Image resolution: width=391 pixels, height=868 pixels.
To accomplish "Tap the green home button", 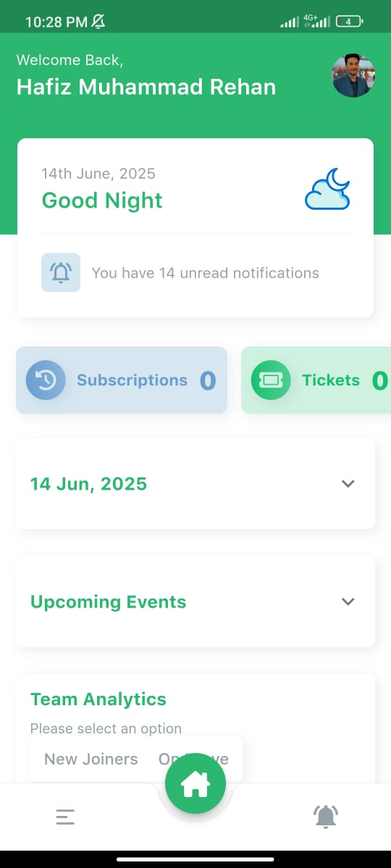I will click(x=195, y=783).
